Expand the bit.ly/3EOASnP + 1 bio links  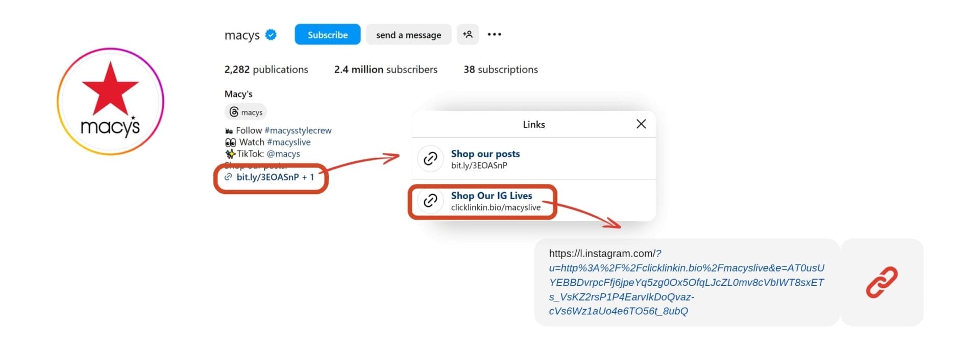pos(275,177)
